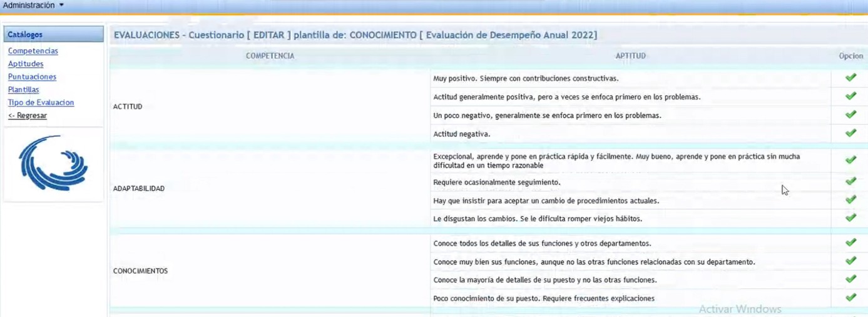The image size is (868, 317).
Task: Click text 'Muy positivo. Siempre con contribuciones constructivas.'
Action: coord(526,79)
